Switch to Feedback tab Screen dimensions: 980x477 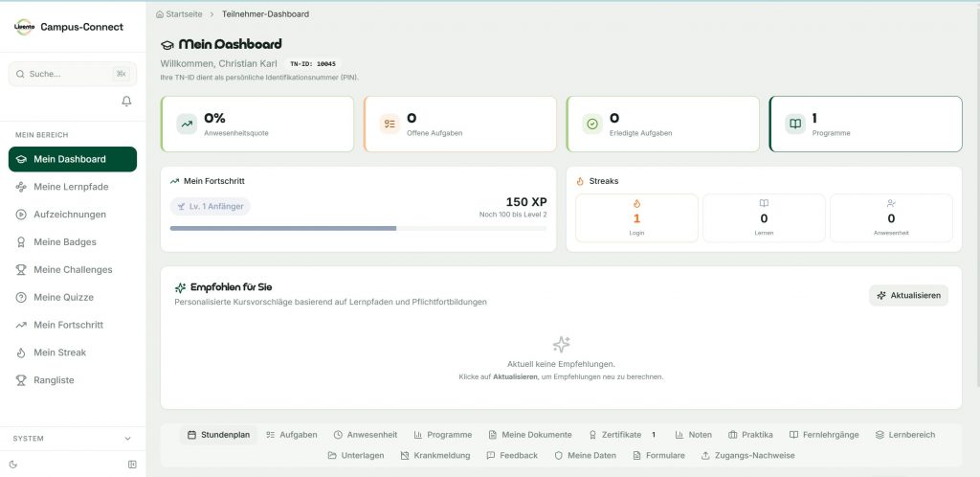pyautogui.click(x=512, y=455)
